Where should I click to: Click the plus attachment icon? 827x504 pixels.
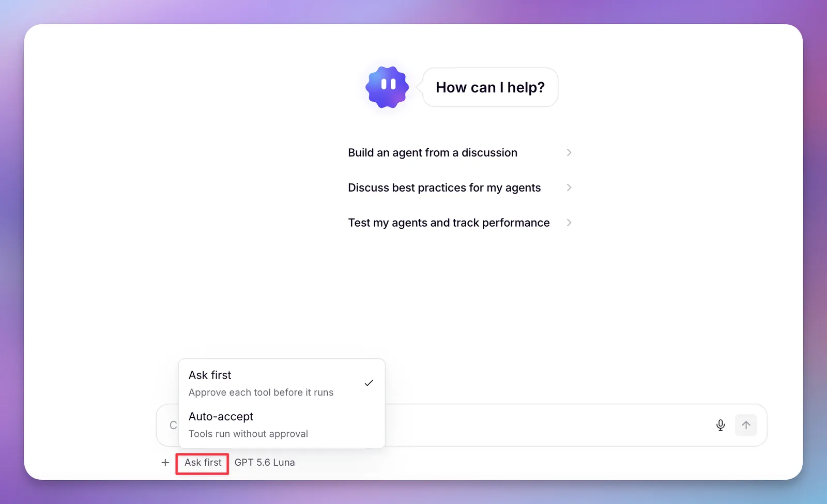point(165,463)
